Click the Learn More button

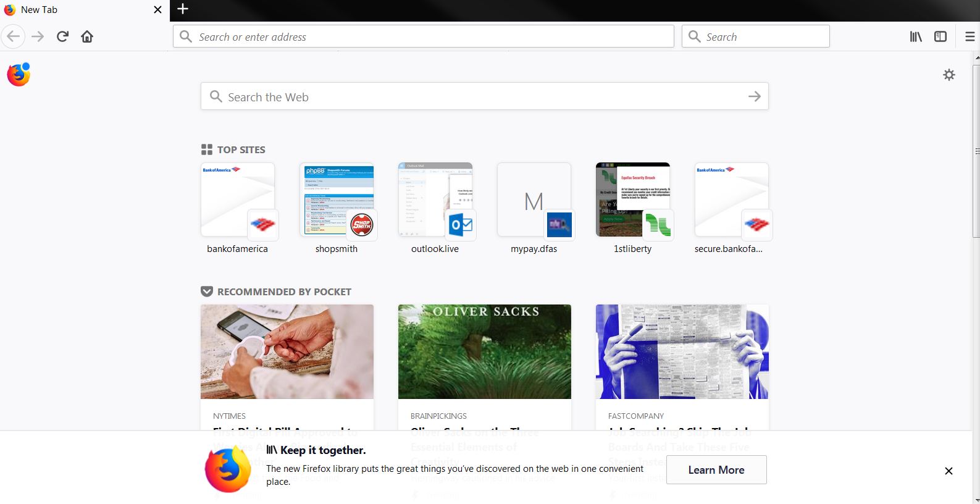[x=716, y=470]
